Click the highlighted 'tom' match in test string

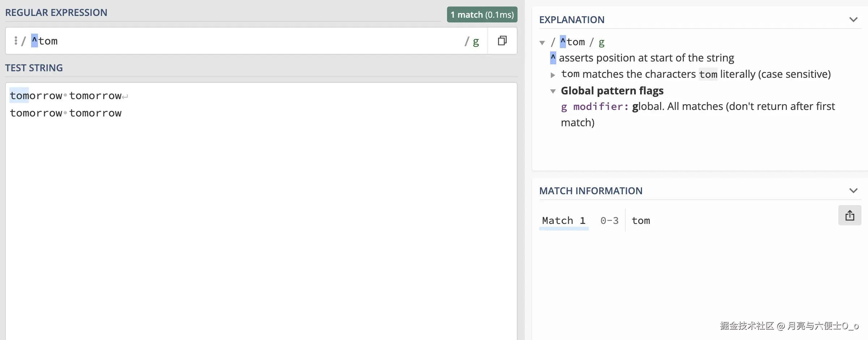point(19,95)
